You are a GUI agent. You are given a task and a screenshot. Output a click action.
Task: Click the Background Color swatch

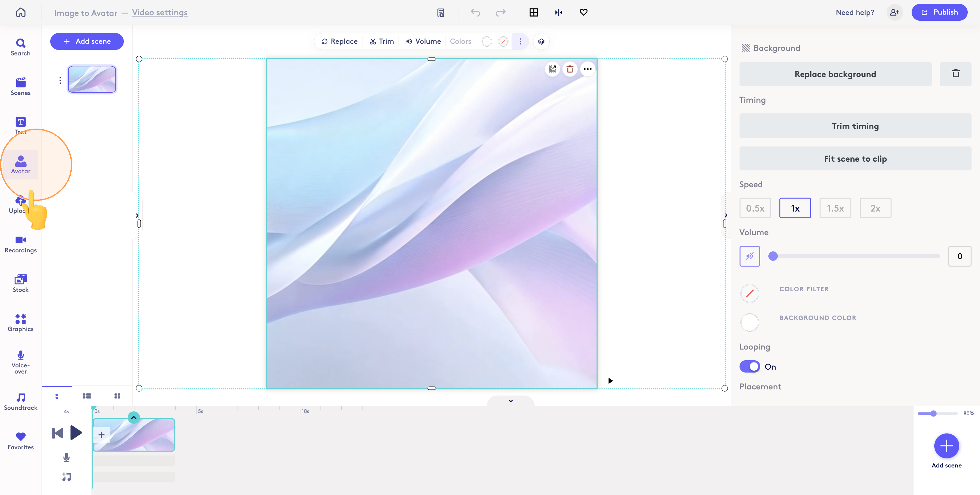tap(750, 322)
